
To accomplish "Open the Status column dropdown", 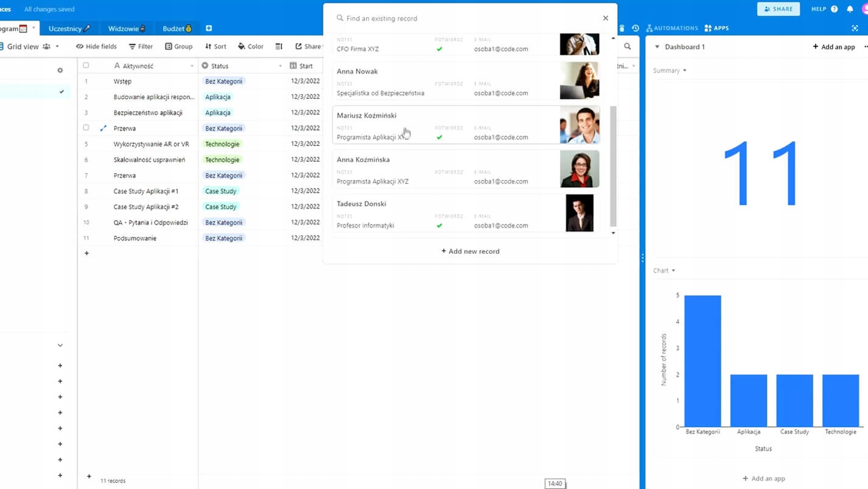I will pyautogui.click(x=281, y=66).
